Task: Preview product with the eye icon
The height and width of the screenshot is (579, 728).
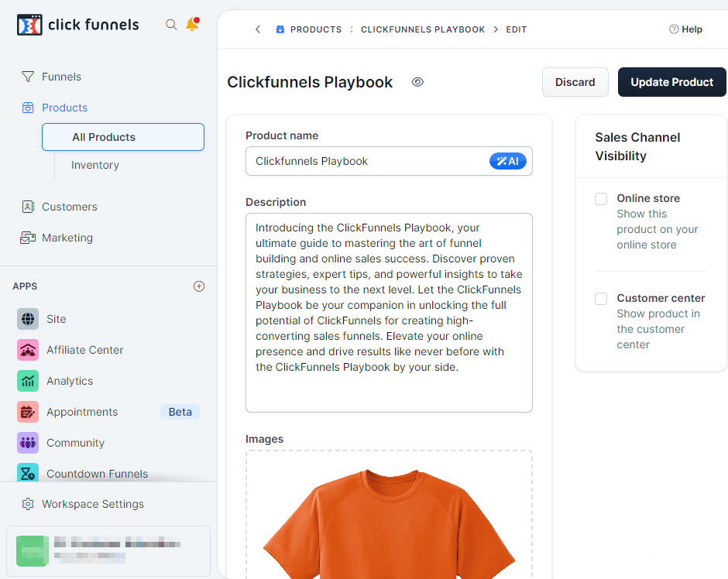Action: [417, 82]
